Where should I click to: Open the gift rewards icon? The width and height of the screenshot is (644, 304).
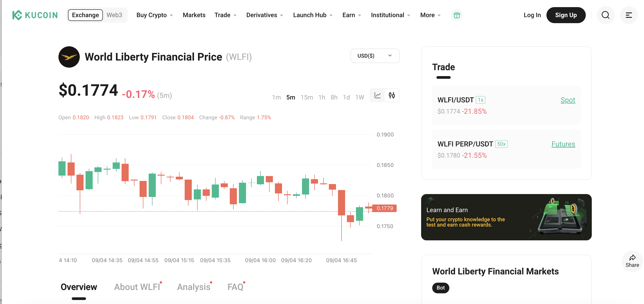(456, 15)
